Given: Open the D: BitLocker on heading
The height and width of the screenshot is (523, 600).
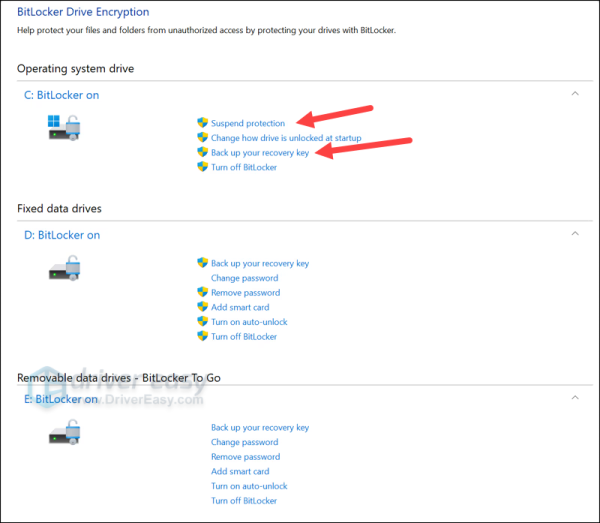Looking at the screenshot, I should tap(62, 235).
